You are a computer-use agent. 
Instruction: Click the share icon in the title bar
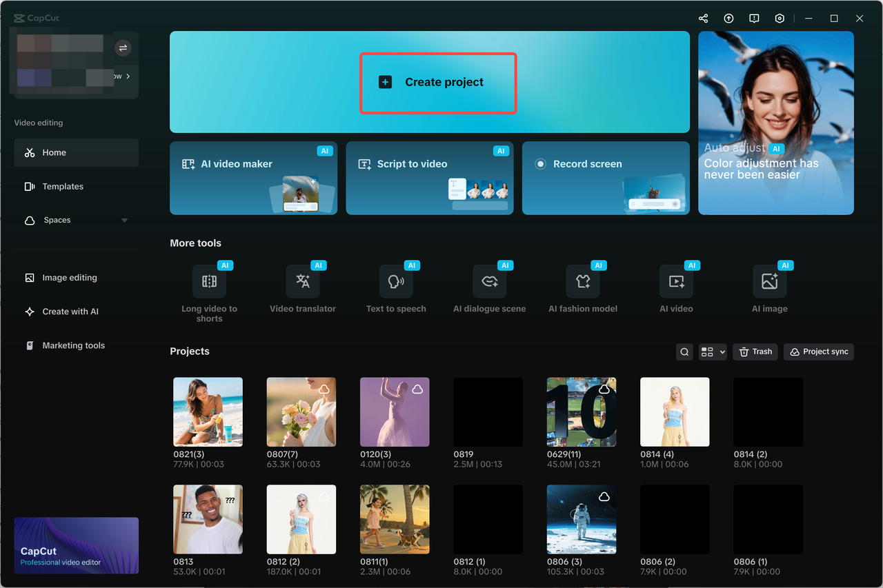pos(702,18)
